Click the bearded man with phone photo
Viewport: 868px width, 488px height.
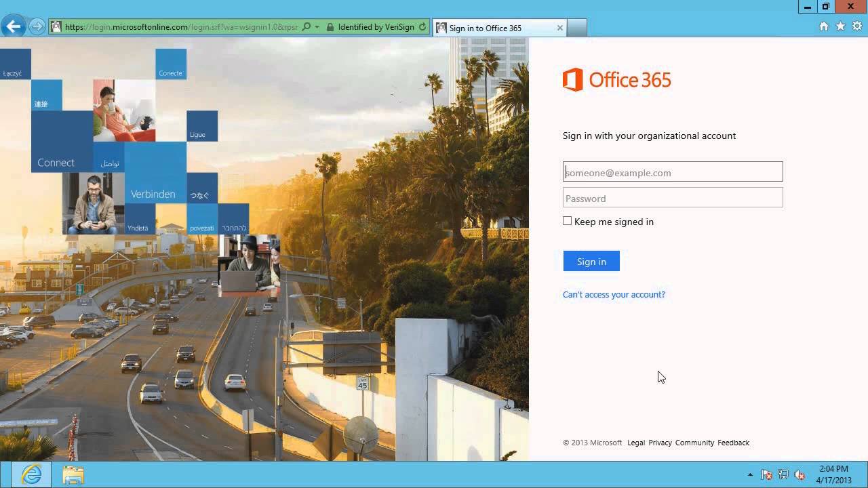click(94, 203)
